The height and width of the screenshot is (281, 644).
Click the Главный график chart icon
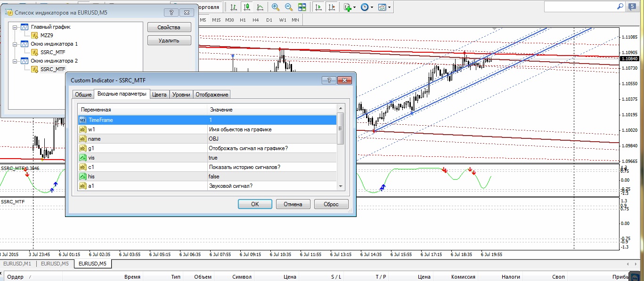point(24,27)
